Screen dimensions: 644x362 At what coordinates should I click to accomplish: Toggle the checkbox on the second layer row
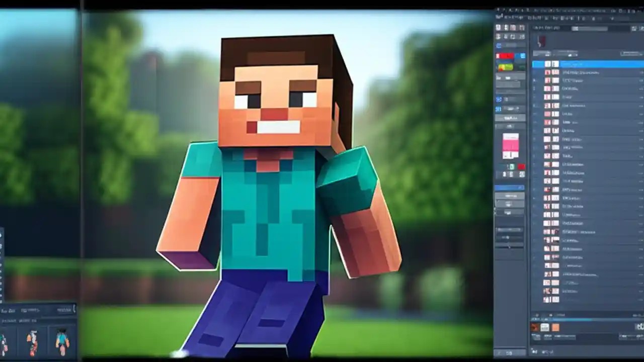[547, 72]
